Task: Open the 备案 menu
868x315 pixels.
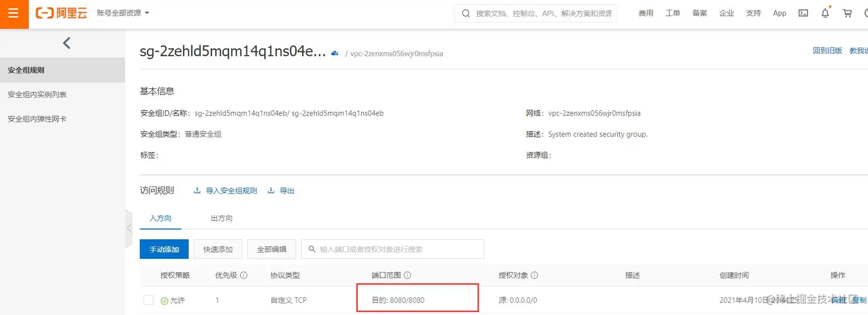Action: (x=700, y=13)
